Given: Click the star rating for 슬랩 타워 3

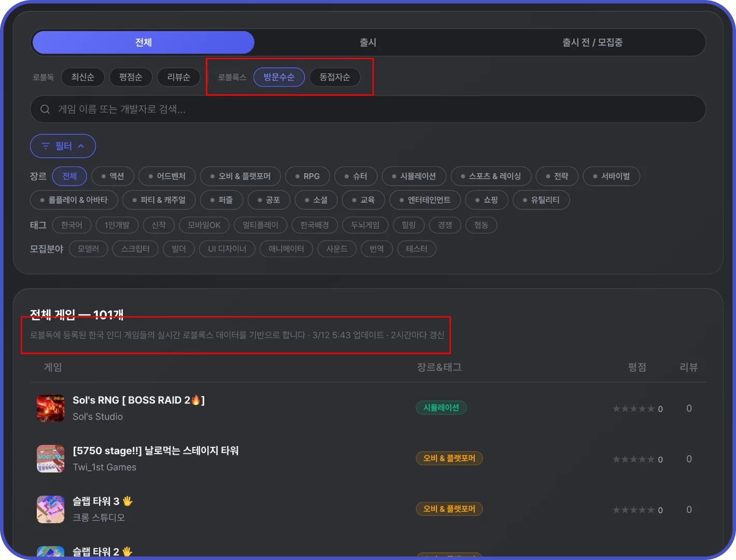Looking at the screenshot, I should coord(633,510).
